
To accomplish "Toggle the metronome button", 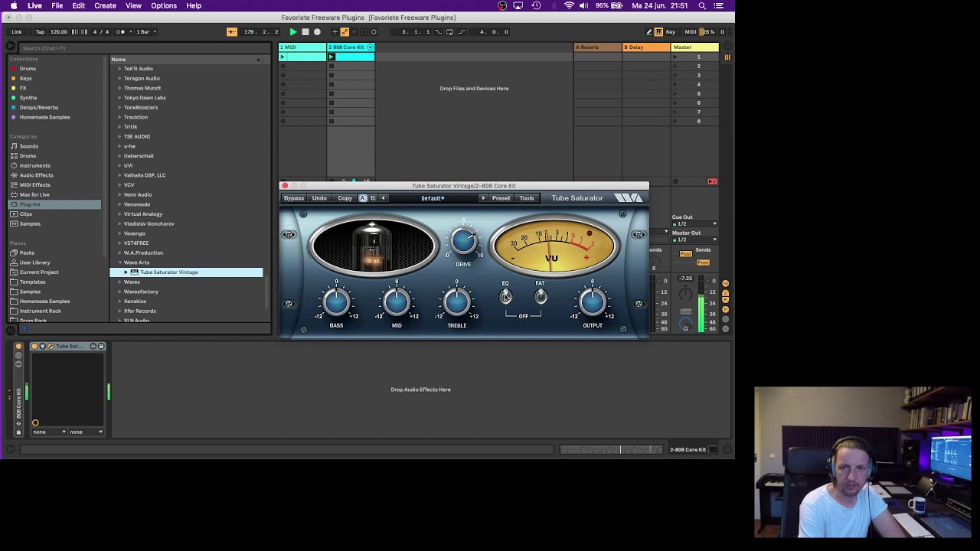I will (122, 31).
